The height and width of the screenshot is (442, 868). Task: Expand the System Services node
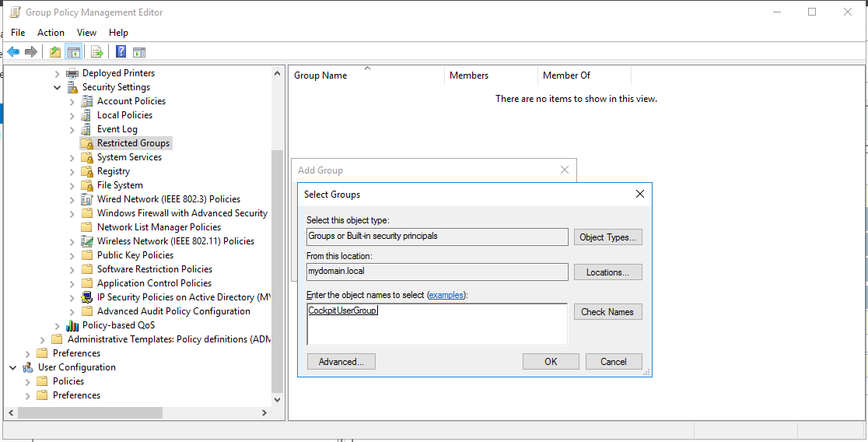[72, 157]
